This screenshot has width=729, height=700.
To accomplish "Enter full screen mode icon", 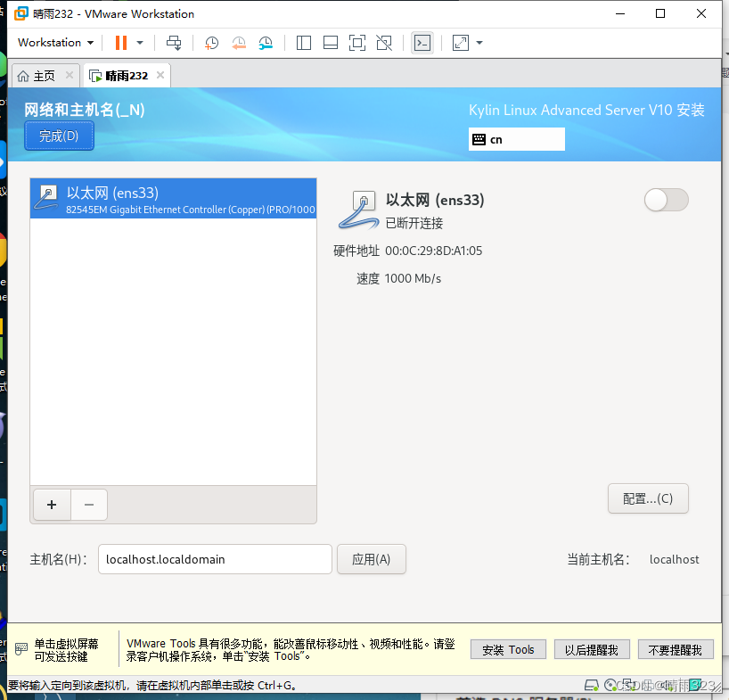I will 357,43.
